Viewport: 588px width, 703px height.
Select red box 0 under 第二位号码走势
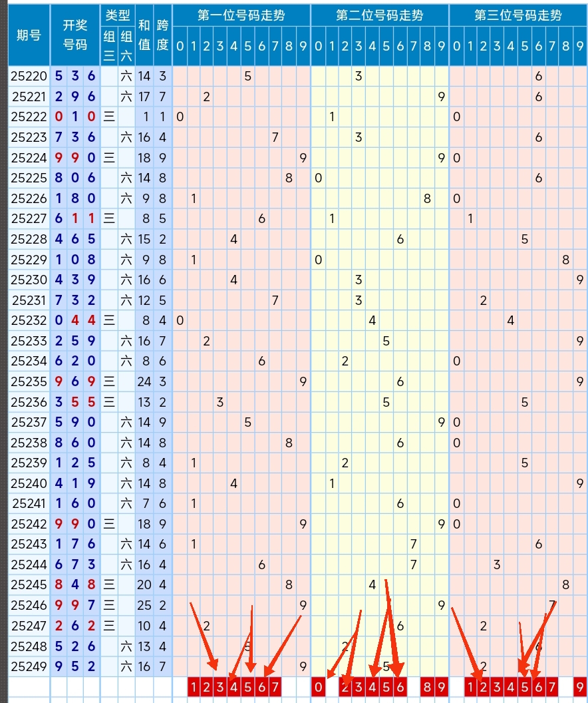(318, 686)
